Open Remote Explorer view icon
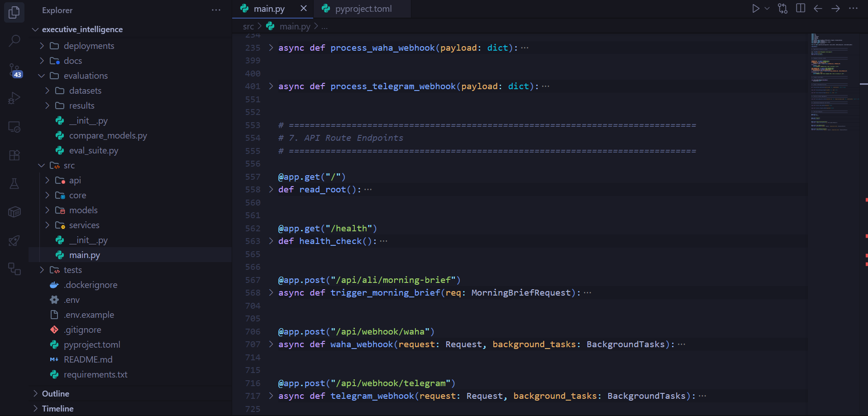 pos(14,127)
